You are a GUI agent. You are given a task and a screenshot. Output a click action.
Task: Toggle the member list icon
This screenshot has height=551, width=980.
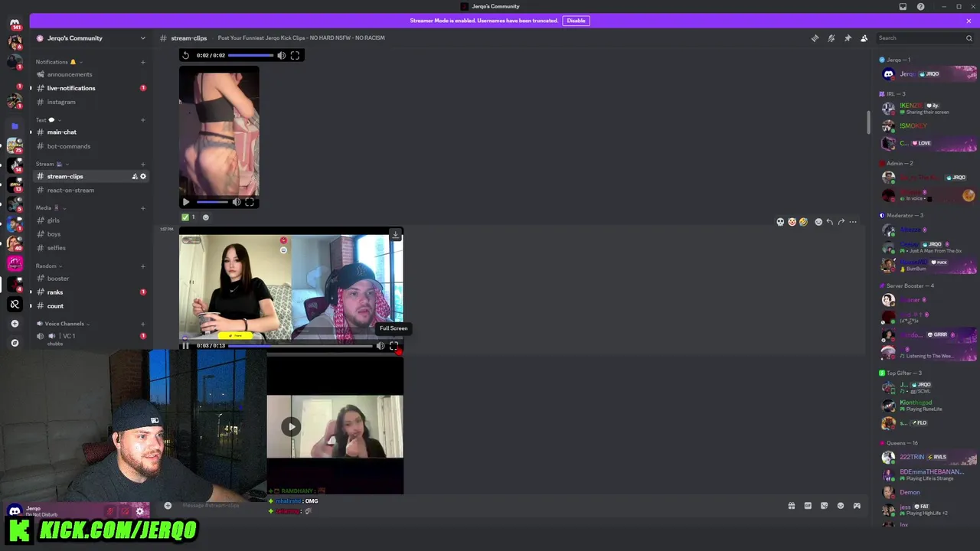click(x=864, y=38)
